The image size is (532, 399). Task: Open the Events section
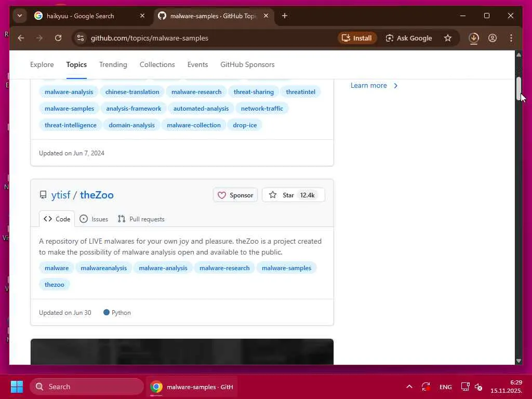click(197, 64)
